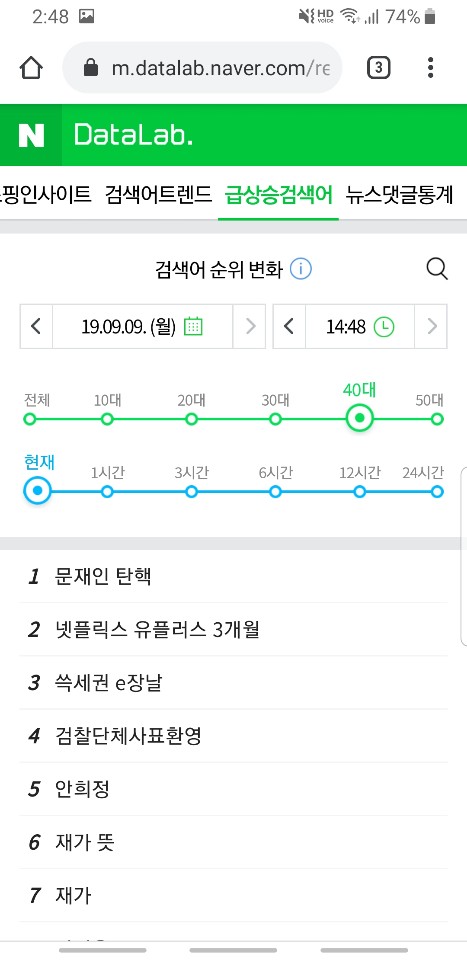The image size is (467, 960).
Task: Go to previous time with left chevron
Action: pyautogui.click(x=289, y=326)
